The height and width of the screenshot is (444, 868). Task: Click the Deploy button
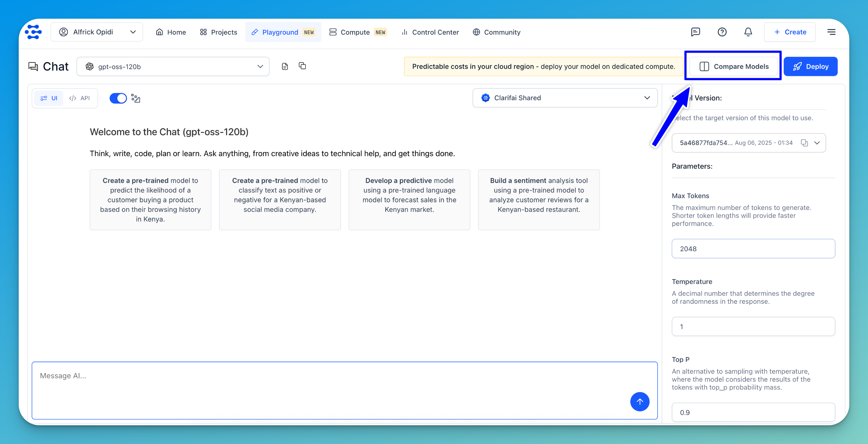coord(810,66)
